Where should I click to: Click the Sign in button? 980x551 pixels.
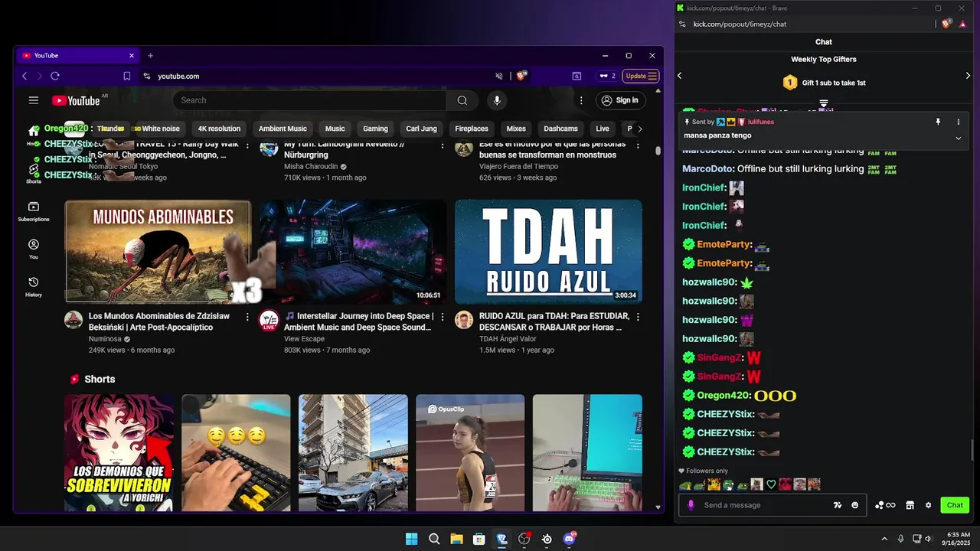pyautogui.click(x=620, y=100)
